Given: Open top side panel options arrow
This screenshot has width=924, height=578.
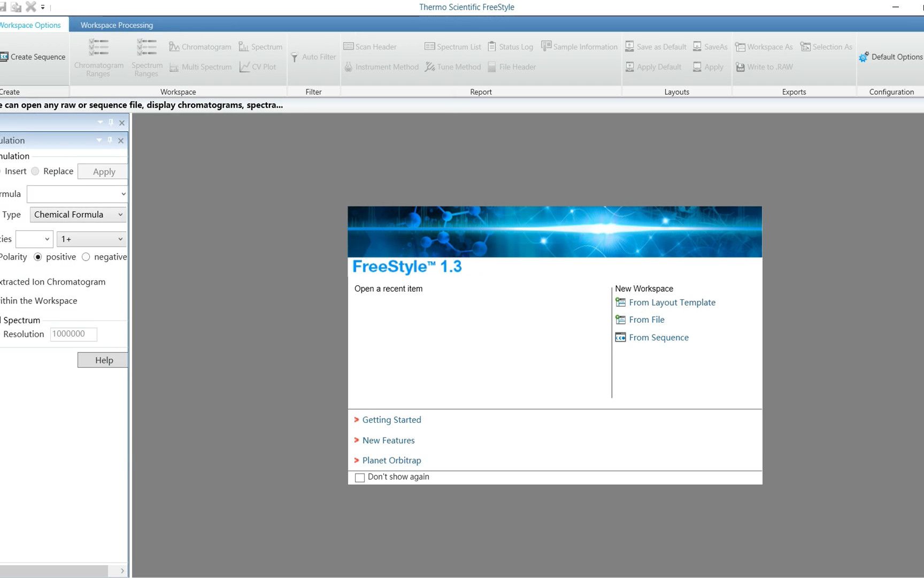Looking at the screenshot, I should click(x=100, y=123).
